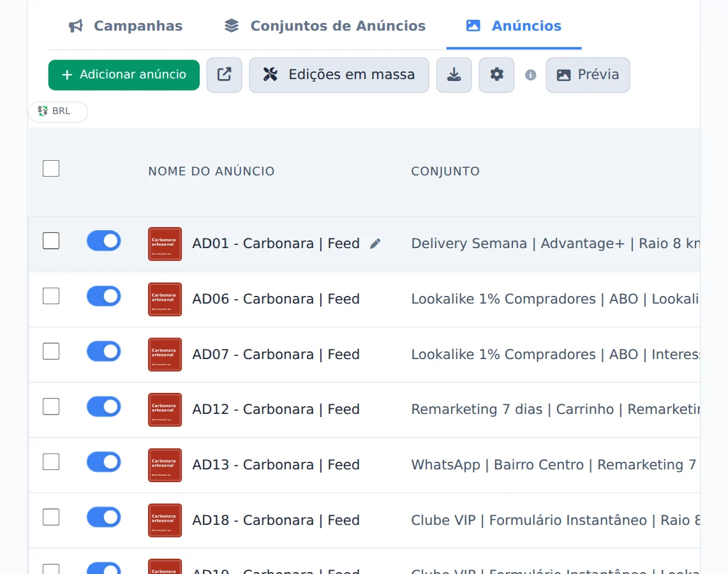Click the BRL currency badge
The height and width of the screenshot is (574, 728).
(x=58, y=112)
